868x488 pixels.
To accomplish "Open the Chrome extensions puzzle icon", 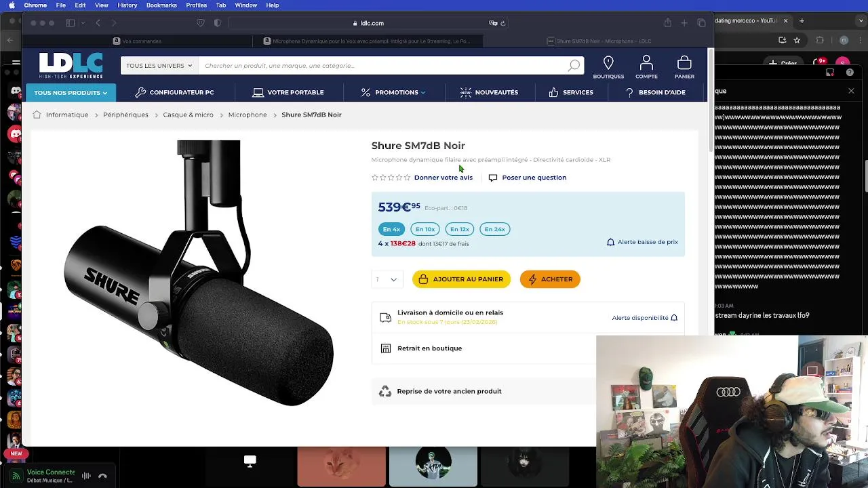I will [820, 40].
